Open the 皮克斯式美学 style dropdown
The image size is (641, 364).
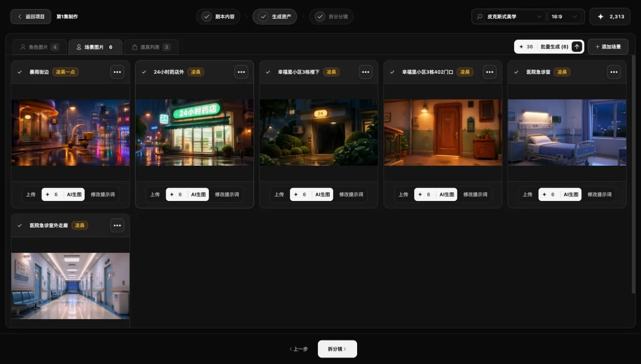(x=509, y=16)
